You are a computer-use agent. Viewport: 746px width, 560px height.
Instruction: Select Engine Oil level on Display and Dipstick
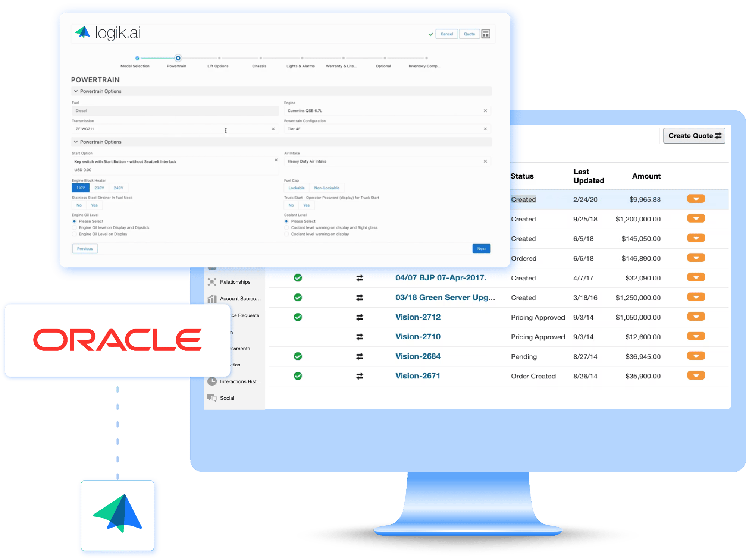[74, 227]
